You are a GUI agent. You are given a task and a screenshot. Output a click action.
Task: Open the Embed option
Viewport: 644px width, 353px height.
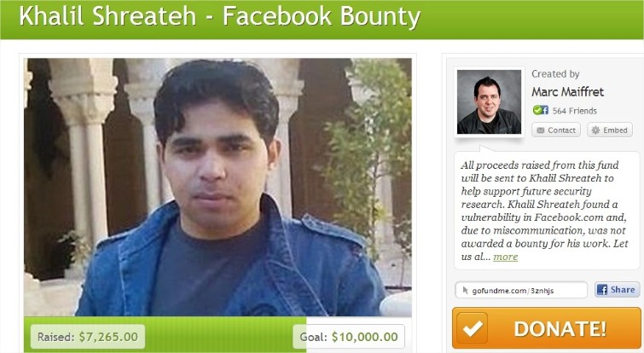(610, 130)
